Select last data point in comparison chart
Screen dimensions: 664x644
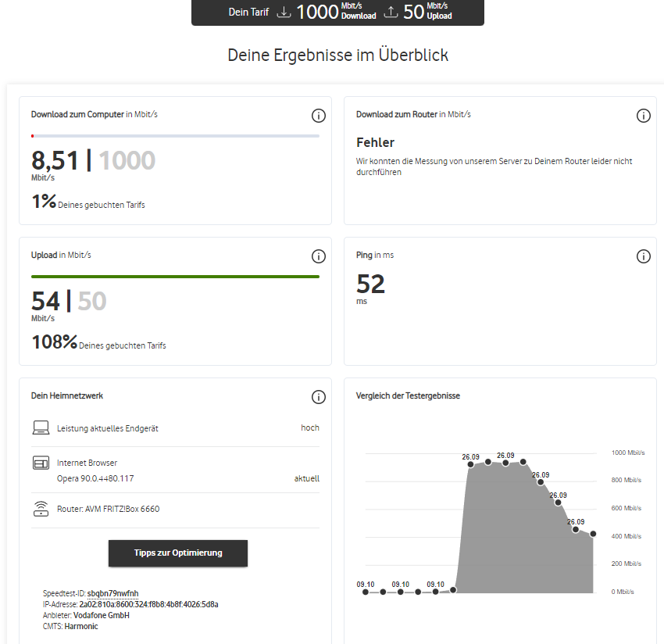[x=593, y=534]
